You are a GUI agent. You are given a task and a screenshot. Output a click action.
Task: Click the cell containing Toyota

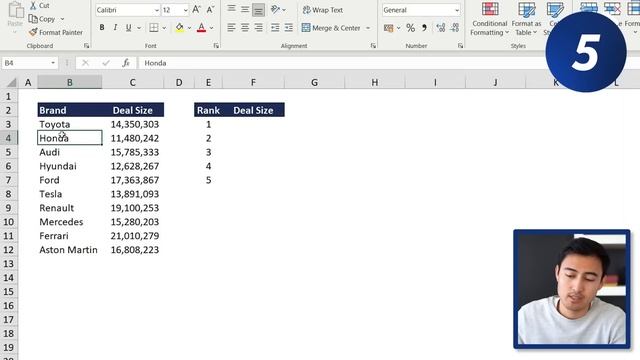[x=69, y=124]
